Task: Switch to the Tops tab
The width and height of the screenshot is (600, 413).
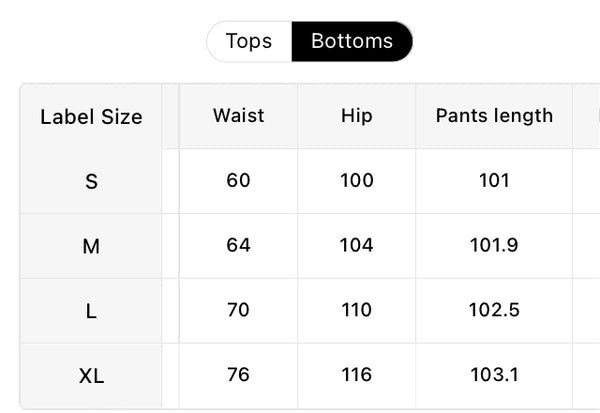Action: click(x=249, y=41)
